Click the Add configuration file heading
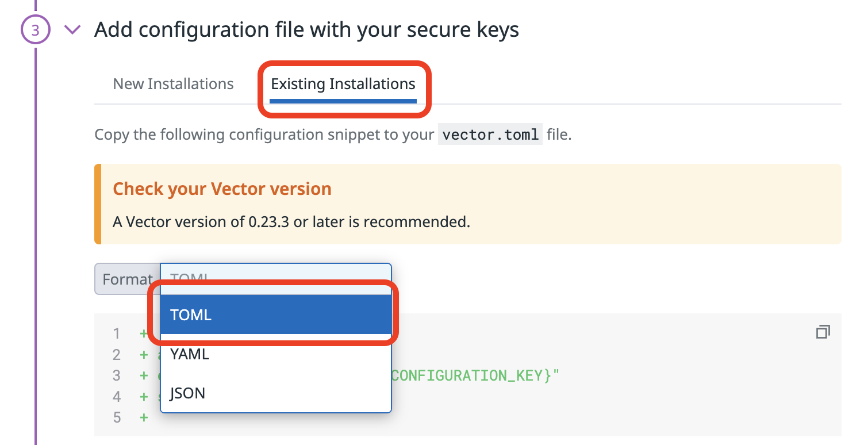Viewport: 868px width, 445px height. 308,29
